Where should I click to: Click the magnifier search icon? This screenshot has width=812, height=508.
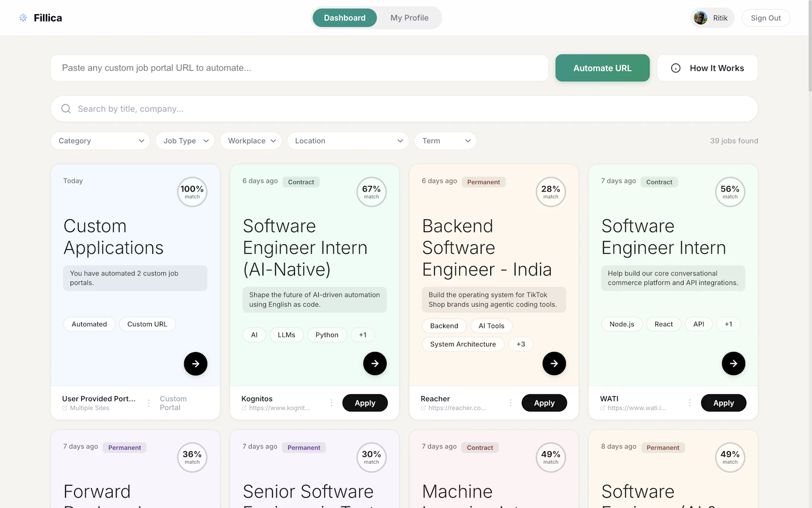pos(66,109)
